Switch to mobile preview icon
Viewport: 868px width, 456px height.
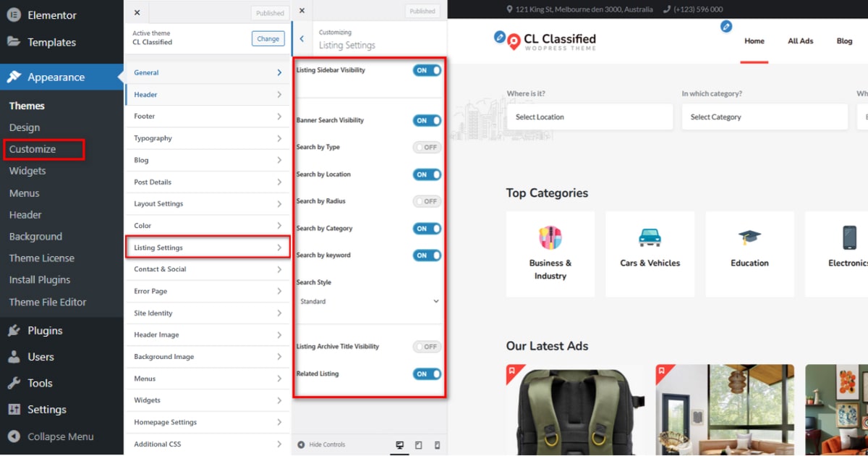[437, 445]
